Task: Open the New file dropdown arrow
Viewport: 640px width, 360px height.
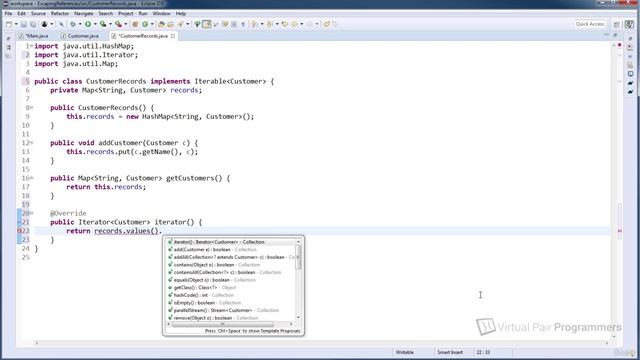Action: pos(16,24)
